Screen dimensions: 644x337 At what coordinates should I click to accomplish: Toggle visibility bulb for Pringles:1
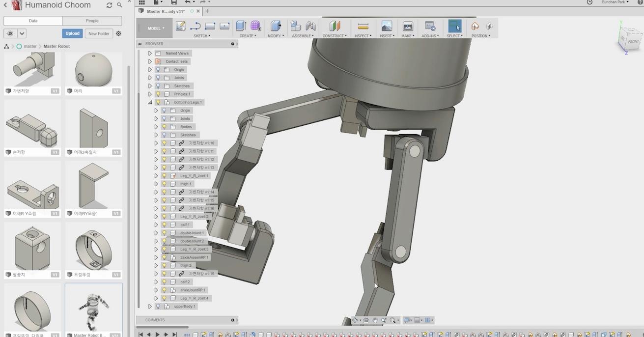tap(158, 94)
